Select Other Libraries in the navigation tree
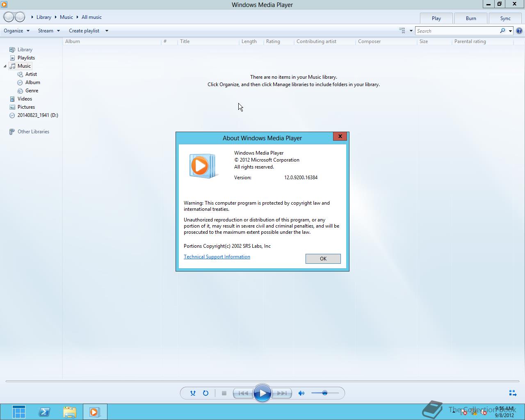The width and height of the screenshot is (525, 420). tap(33, 132)
